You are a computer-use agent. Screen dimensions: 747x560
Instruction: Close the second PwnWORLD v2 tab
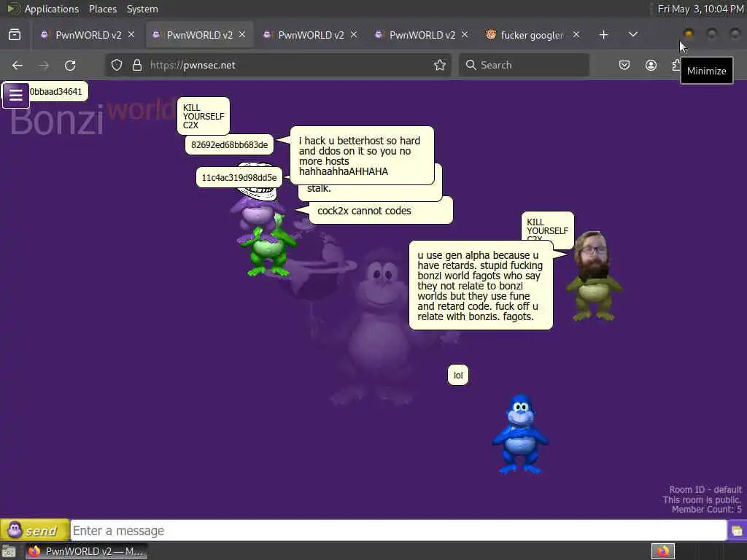242,35
